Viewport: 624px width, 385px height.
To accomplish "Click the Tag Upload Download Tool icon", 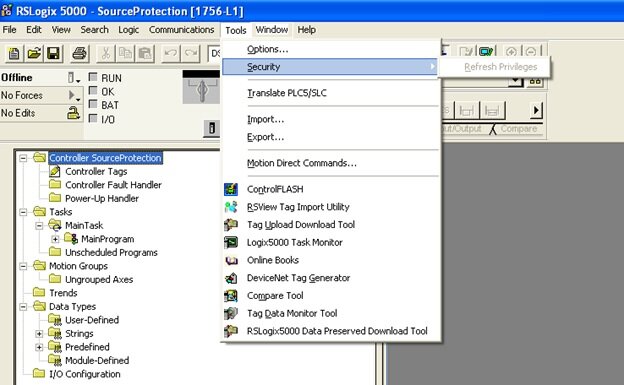I will (x=231, y=225).
